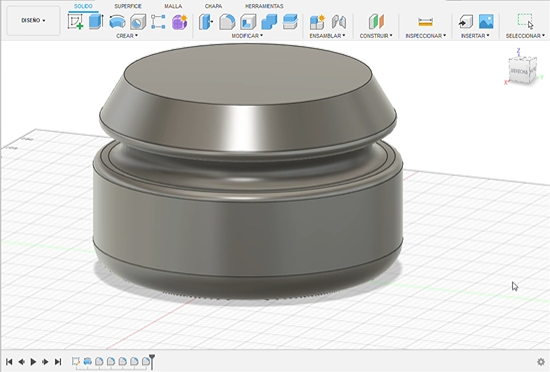550x372 pixels.
Task: Open the Measure inspect tool
Action: (x=425, y=22)
